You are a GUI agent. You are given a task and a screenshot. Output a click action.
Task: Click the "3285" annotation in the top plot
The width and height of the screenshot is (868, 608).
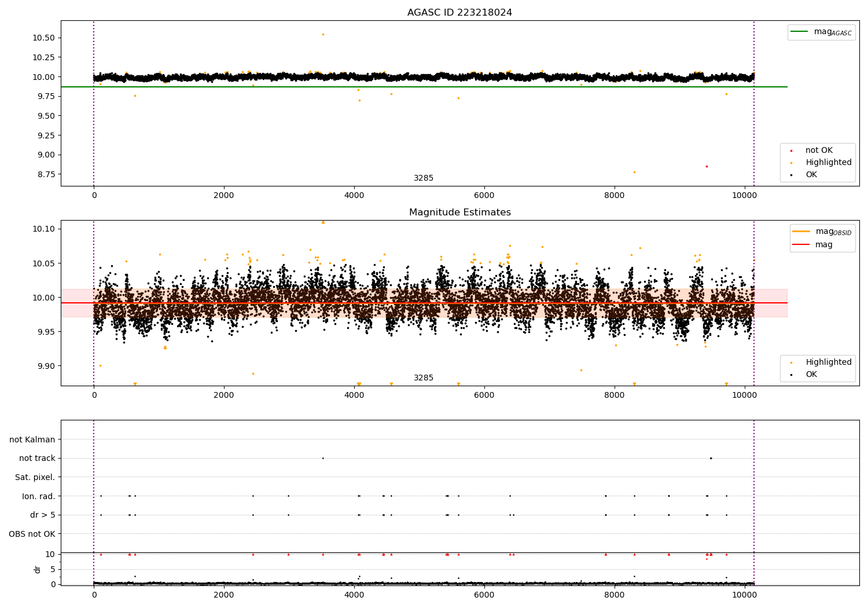[x=424, y=178]
